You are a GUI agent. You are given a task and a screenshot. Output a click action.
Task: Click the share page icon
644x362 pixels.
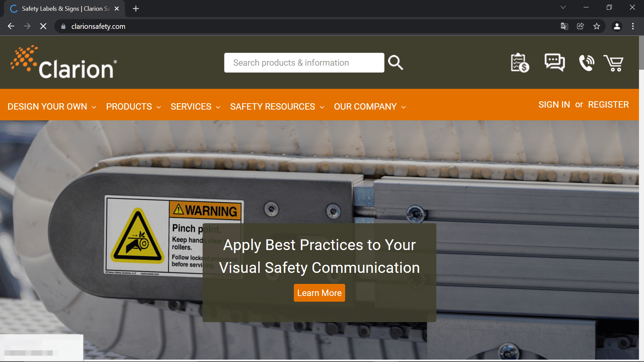580,26
